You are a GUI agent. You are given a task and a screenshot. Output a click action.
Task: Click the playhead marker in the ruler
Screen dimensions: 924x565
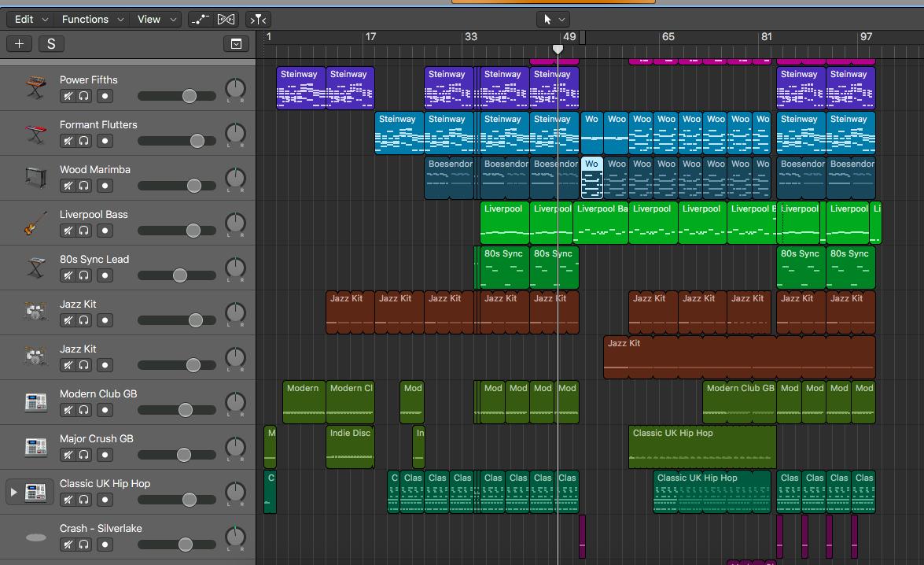click(x=558, y=50)
